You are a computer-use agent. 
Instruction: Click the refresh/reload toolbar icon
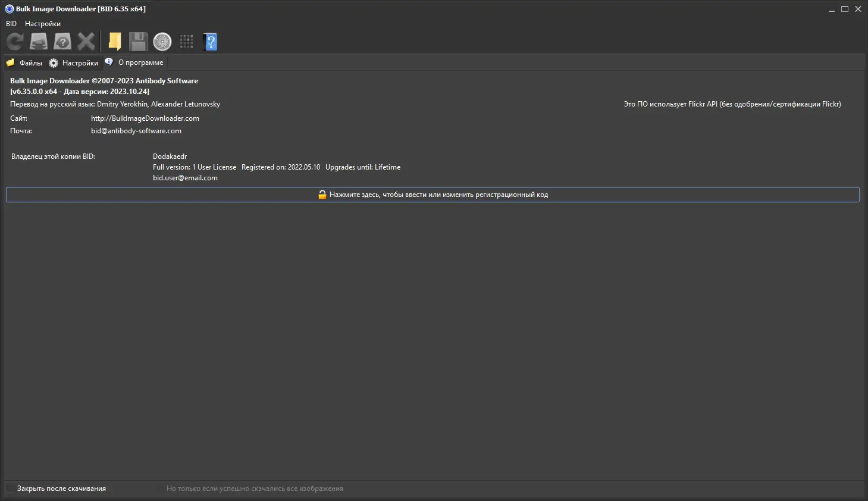click(15, 42)
